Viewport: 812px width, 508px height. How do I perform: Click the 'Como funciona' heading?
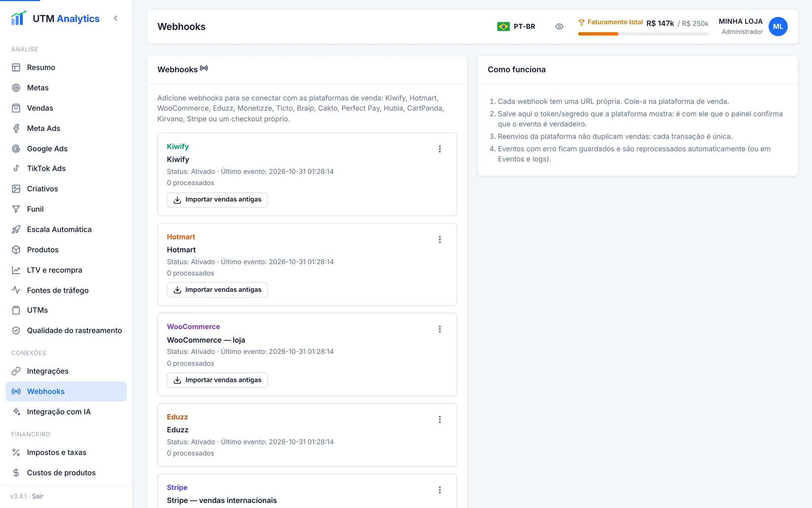[x=516, y=69]
